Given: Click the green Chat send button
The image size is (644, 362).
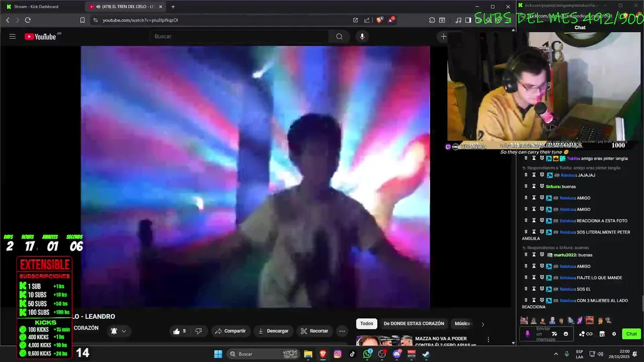Looking at the screenshot, I should point(631,334).
